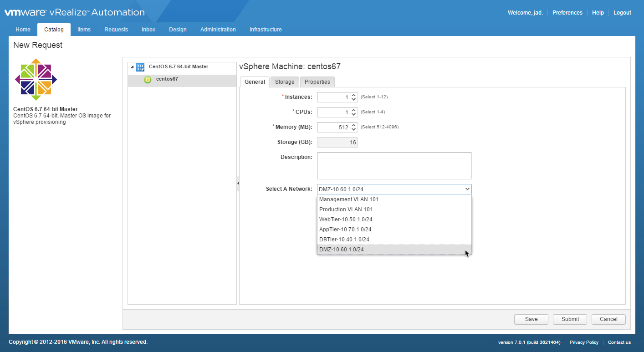Click the version 7.0.1 build text

click(529, 342)
